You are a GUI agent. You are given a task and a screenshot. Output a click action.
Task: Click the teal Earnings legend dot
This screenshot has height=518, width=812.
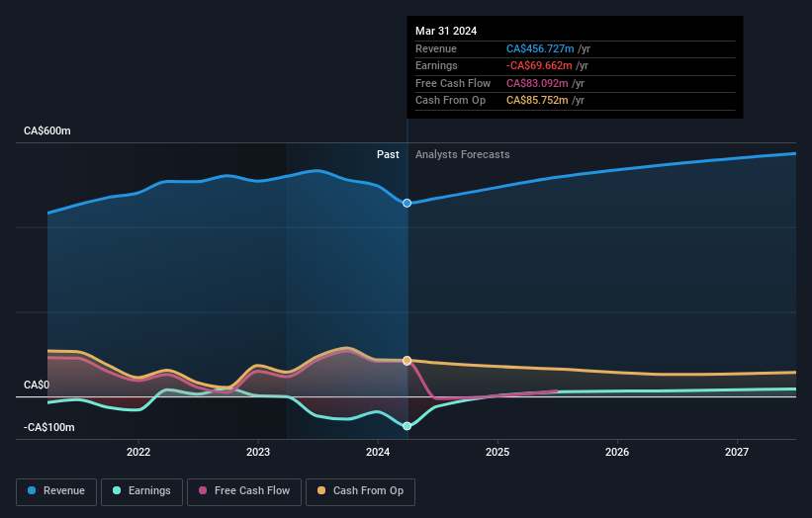(x=117, y=490)
